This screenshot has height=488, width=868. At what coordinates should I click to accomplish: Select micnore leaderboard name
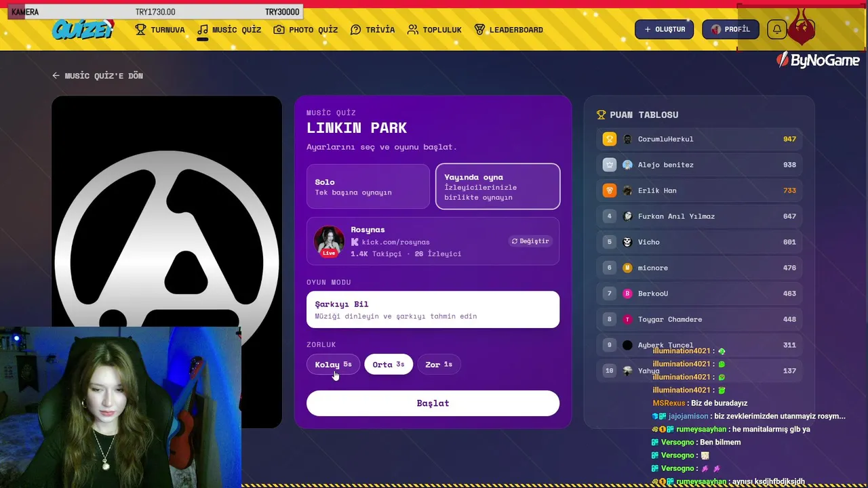(652, 268)
